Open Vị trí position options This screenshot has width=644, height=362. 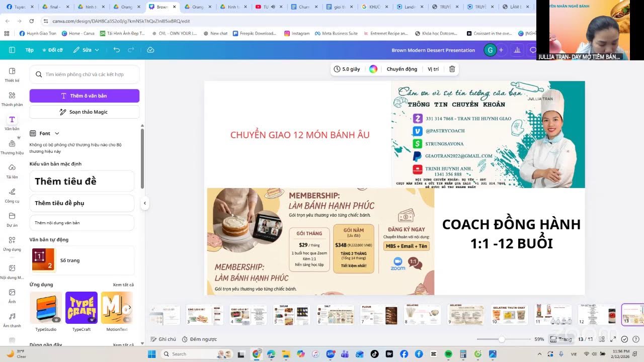433,69
